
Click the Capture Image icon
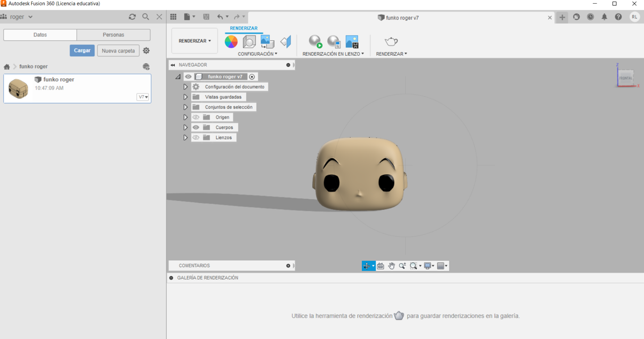[352, 41]
